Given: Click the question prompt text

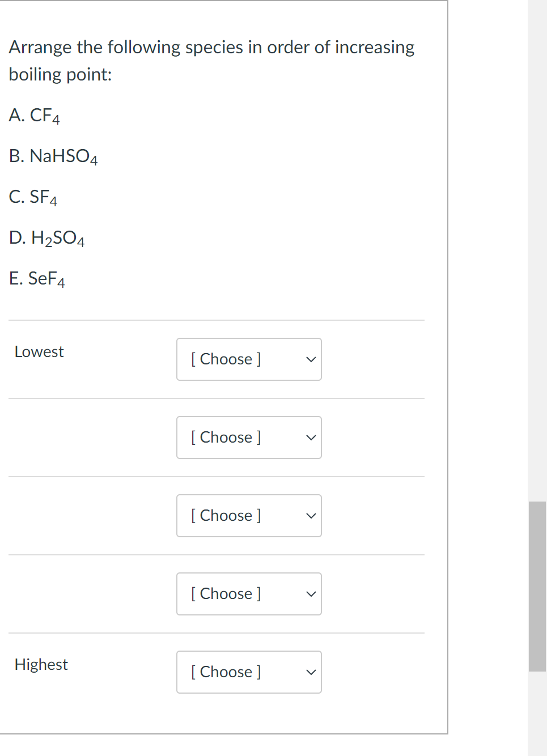Looking at the screenshot, I should pos(211,60).
